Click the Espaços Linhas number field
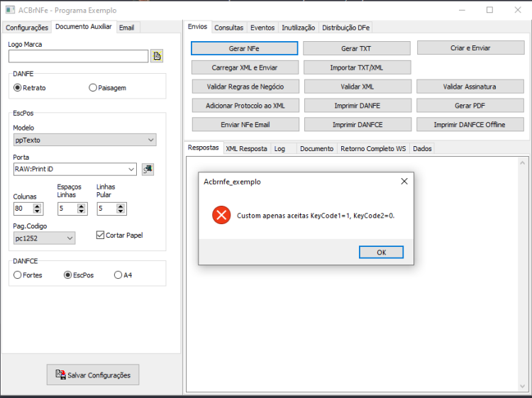This screenshot has height=398, width=532. tap(67, 209)
